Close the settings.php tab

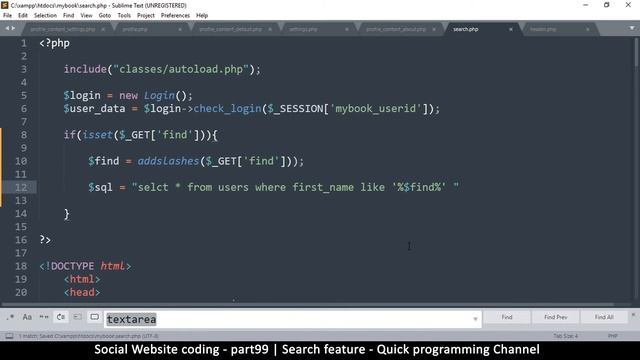pos(347,29)
